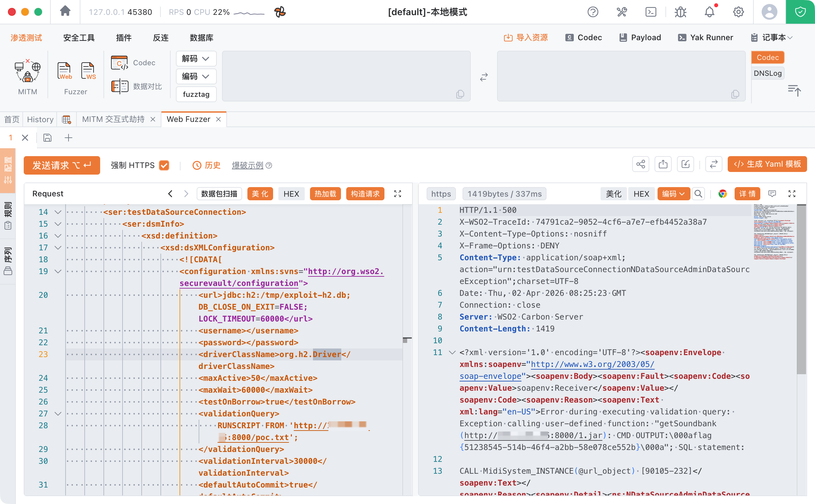Open the 解码 decode dropdown

point(196,59)
